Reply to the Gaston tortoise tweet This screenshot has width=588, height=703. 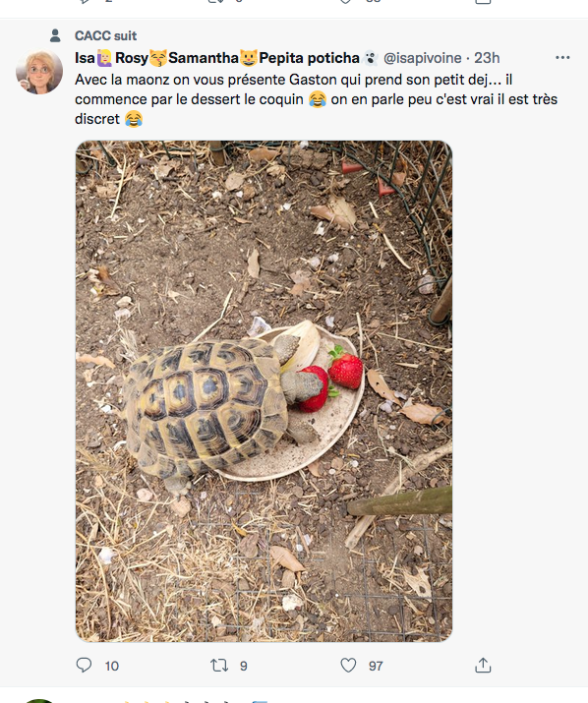84,665
